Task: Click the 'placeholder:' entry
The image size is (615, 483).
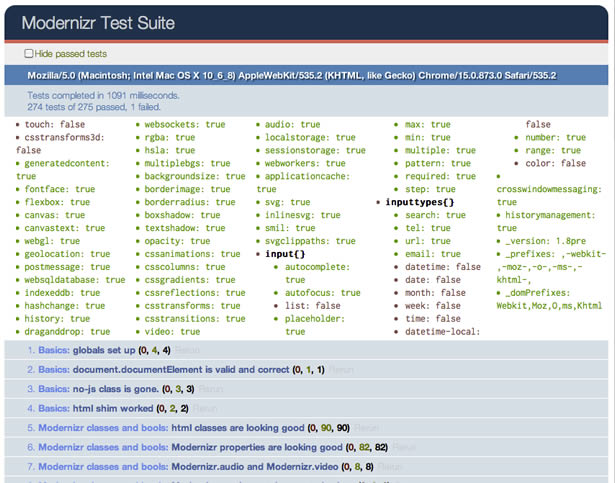Action: click(315, 319)
